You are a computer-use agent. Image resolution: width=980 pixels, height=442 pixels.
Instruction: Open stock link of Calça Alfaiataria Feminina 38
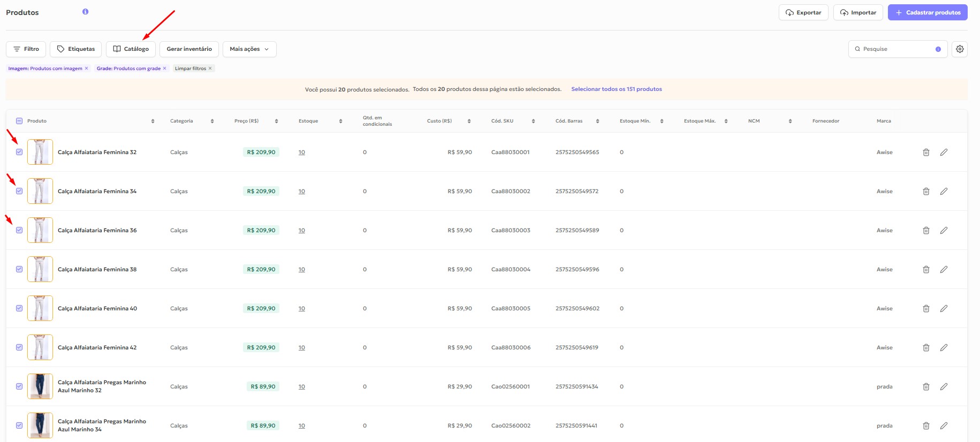point(302,270)
